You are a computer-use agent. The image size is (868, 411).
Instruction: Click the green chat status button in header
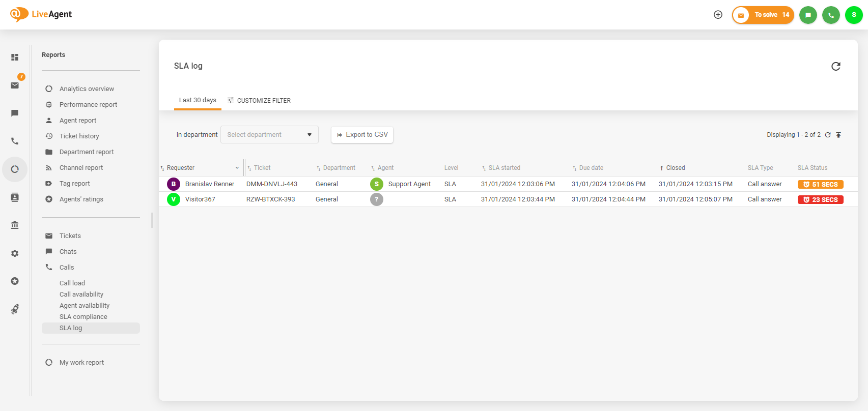(x=807, y=15)
